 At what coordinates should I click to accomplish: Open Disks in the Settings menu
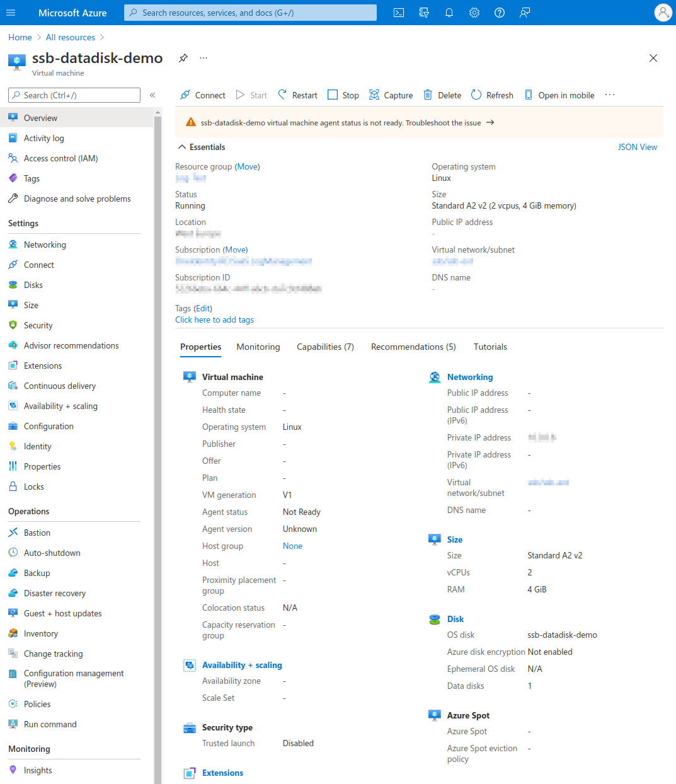coord(33,285)
